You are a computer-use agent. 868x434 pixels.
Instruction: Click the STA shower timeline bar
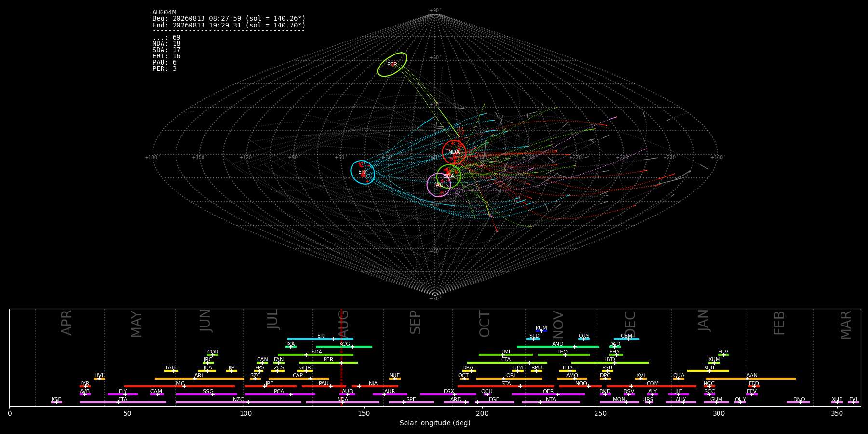click(x=506, y=386)
